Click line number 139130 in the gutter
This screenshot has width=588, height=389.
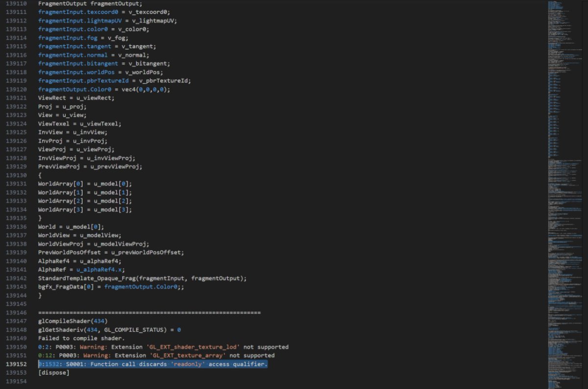(15, 175)
